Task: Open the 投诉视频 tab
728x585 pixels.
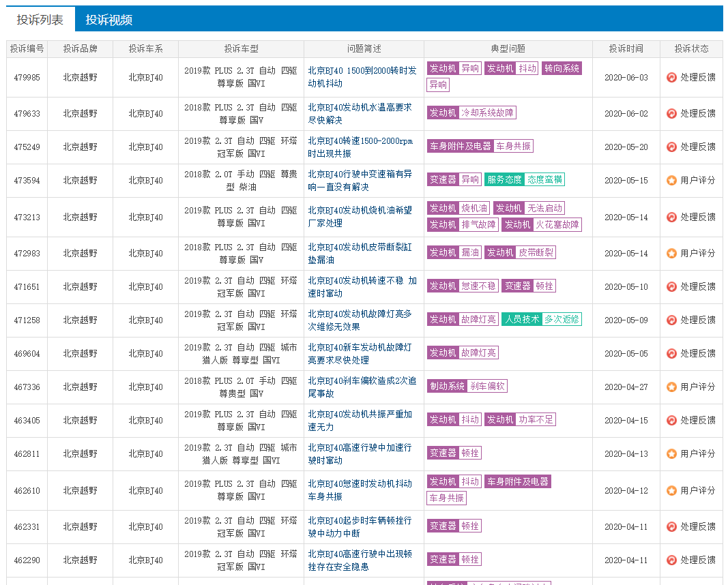Action: pyautogui.click(x=109, y=20)
